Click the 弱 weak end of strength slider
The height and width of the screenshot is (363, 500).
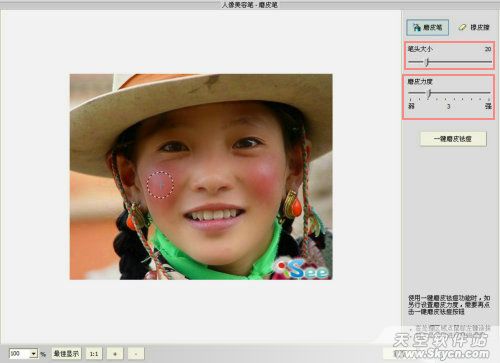[x=411, y=106]
